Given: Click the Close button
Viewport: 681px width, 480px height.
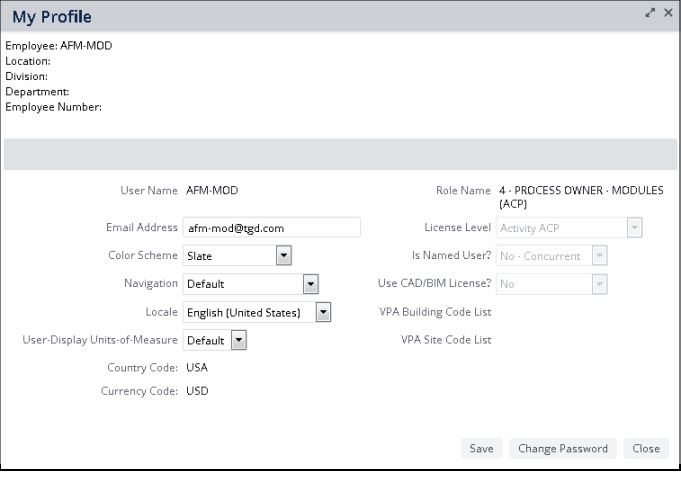Looking at the screenshot, I should 646,448.
